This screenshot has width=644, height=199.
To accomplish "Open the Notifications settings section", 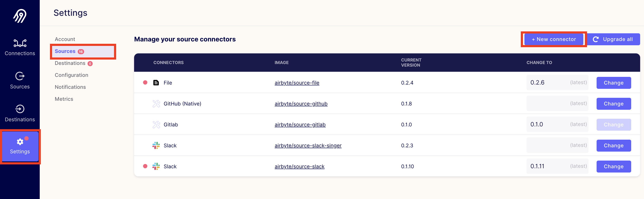I will pyautogui.click(x=70, y=87).
